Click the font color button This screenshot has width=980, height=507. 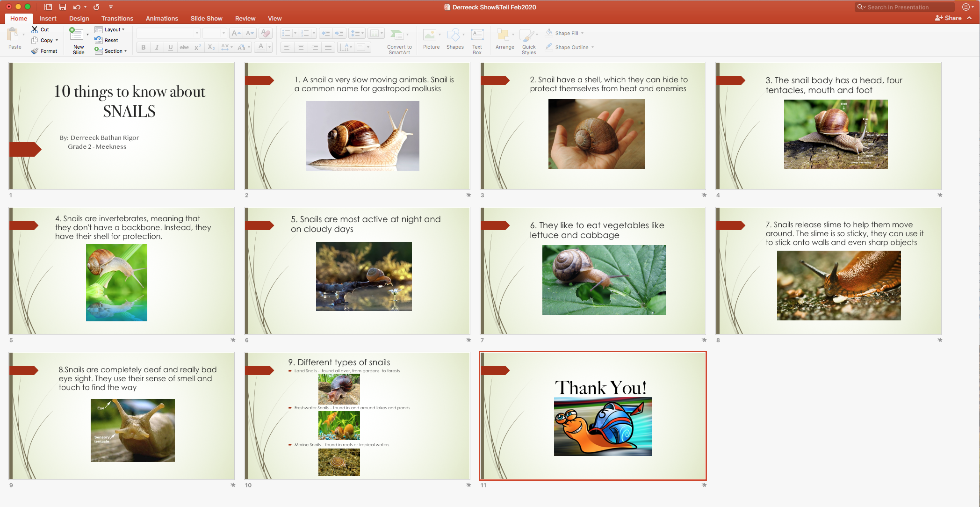point(261,47)
